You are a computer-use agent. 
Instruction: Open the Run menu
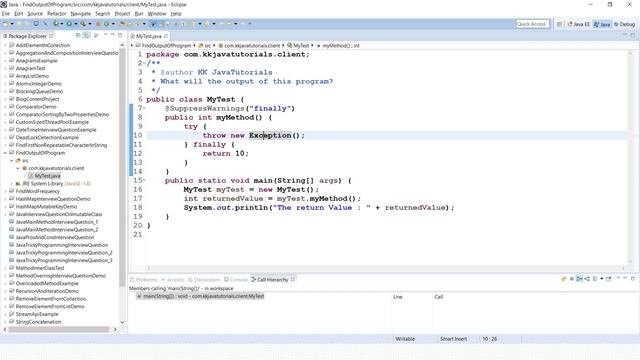tap(139, 13)
